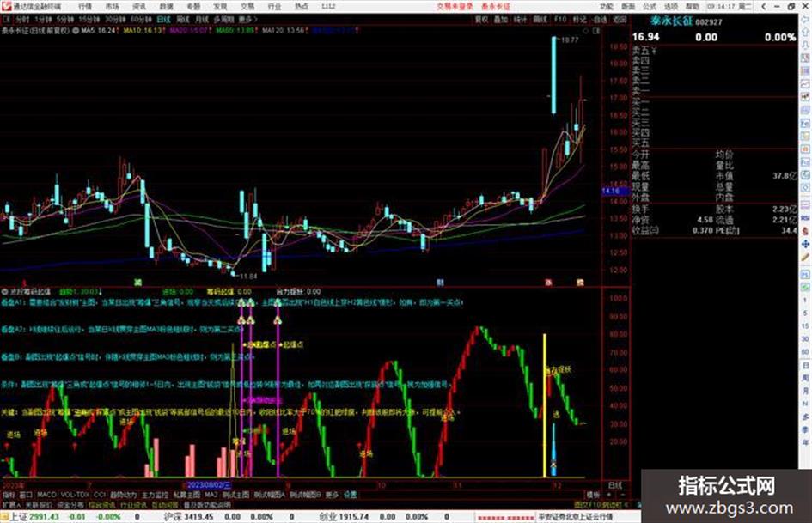
Task: Open F10 company info
Action: coord(559,20)
